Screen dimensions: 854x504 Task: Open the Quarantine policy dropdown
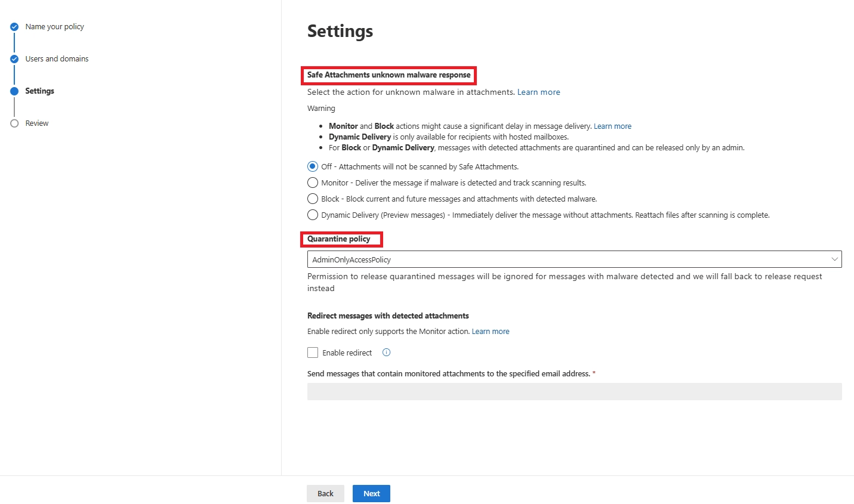pyautogui.click(x=574, y=259)
